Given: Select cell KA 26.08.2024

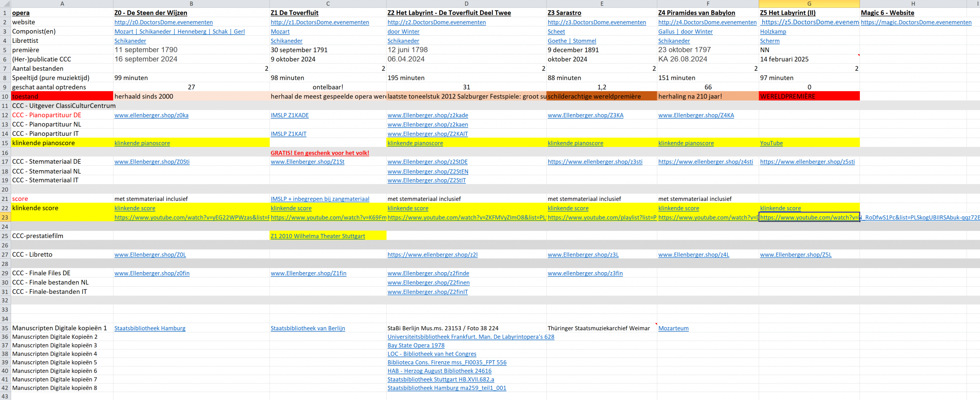Looking at the screenshot, I should click(708, 59).
